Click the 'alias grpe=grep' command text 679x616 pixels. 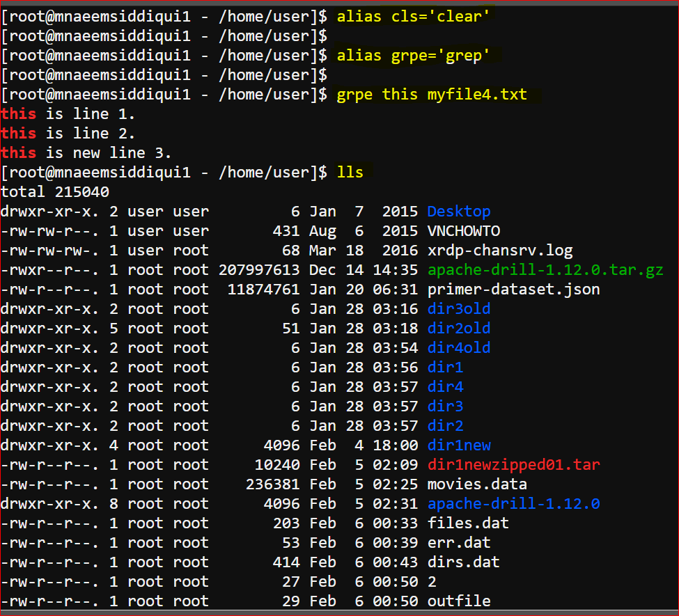point(413,56)
